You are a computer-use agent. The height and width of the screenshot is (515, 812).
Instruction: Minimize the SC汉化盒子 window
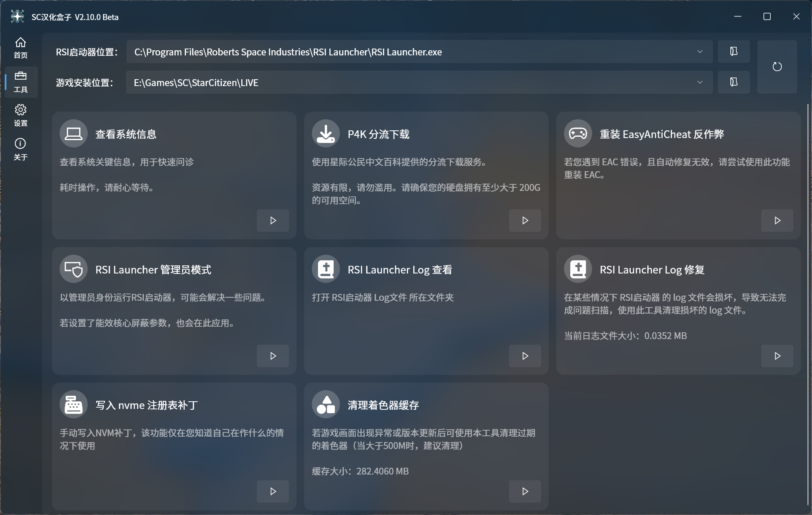[x=738, y=16]
